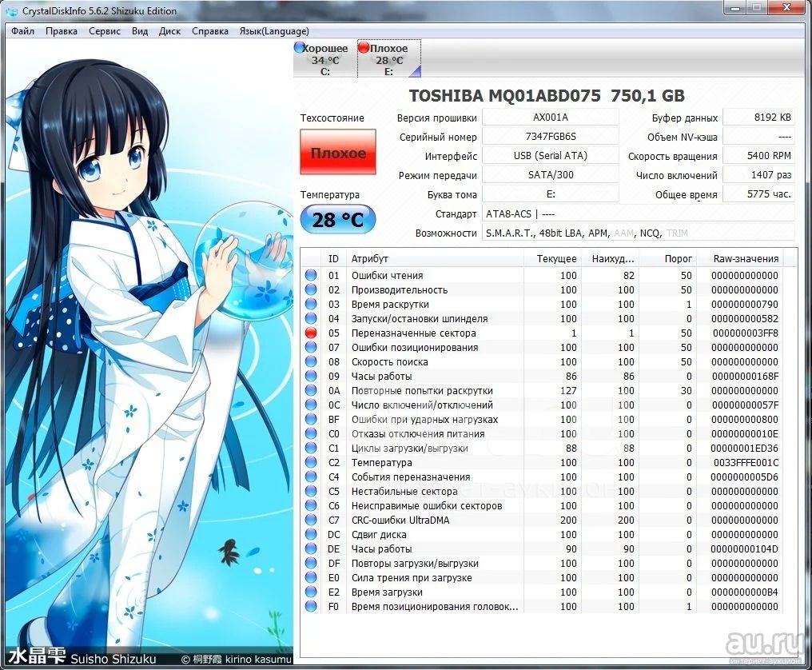
Task: Click the AAM feature label in Возможности
Action: (623, 233)
